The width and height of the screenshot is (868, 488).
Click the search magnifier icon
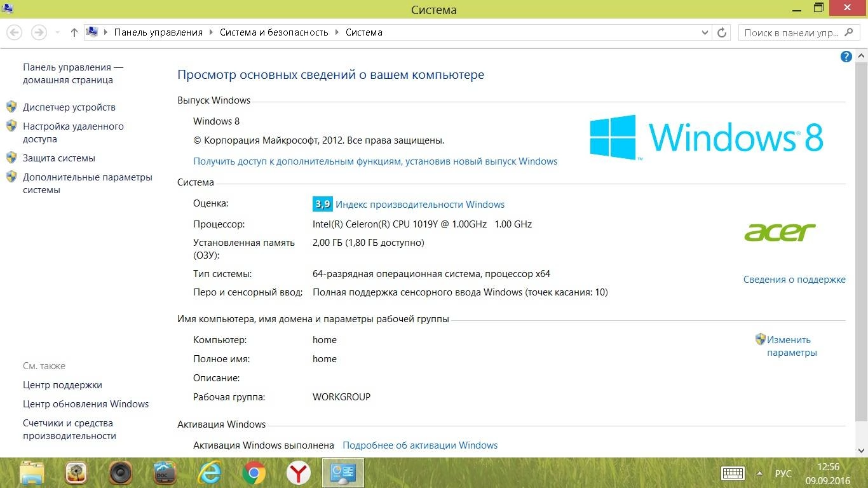coord(850,32)
